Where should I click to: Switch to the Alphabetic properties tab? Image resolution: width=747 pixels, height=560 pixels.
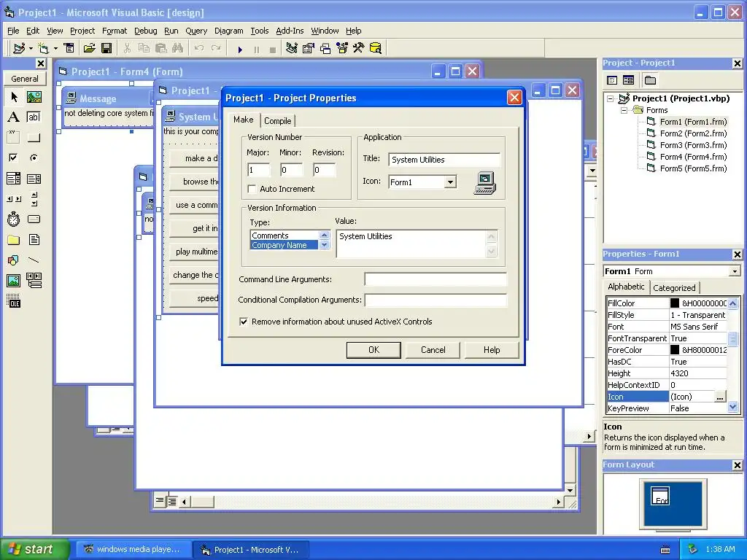pos(626,287)
